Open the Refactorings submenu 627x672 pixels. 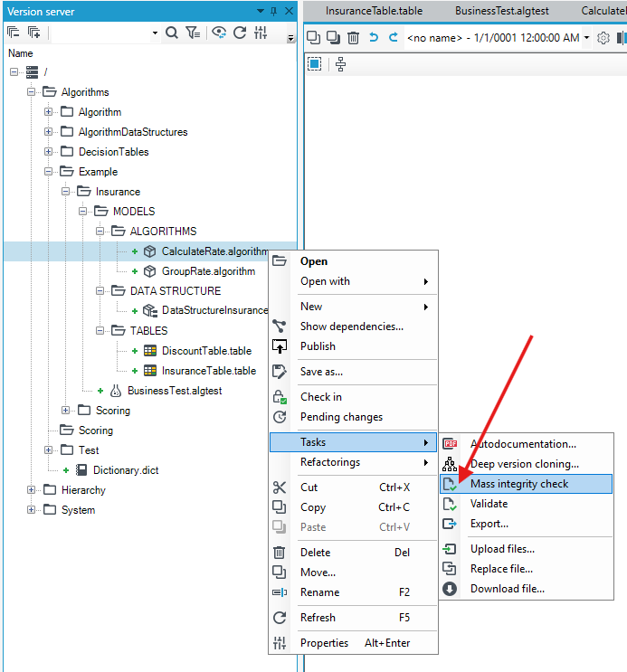(354, 462)
